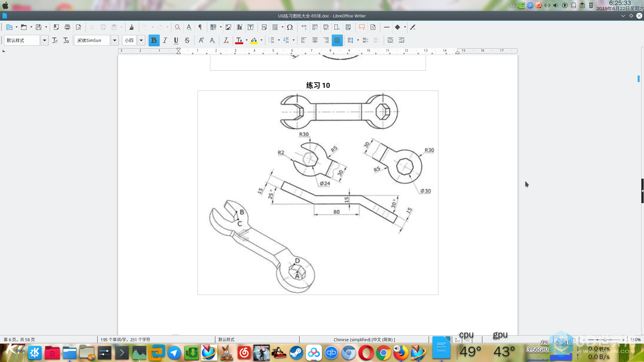Viewport: 644px width, 362px height.
Task: Open paragraph style dropdown arrow
Action: [x=44, y=40]
